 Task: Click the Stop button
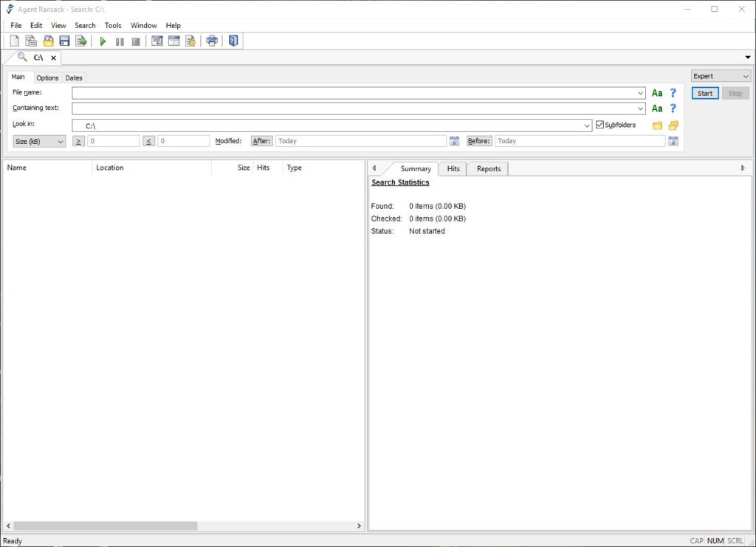tap(735, 94)
